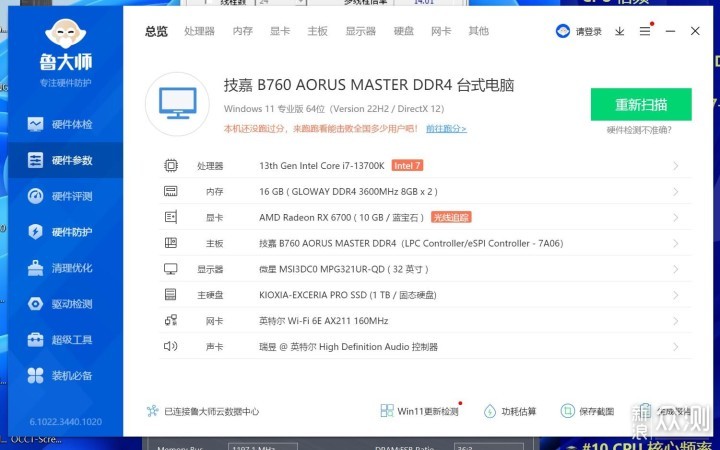Click the 保存截图 screenshot icon
The height and width of the screenshot is (450, 720).
coord(568,411)
